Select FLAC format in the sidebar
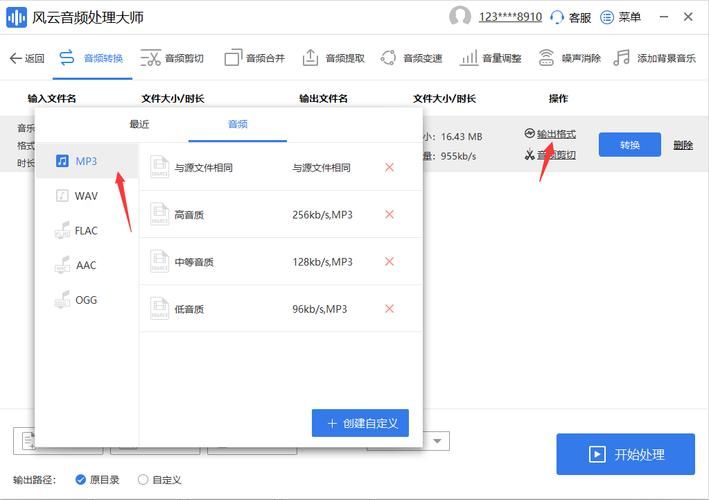This screenshot has height=500, width=709. [86, 231]
